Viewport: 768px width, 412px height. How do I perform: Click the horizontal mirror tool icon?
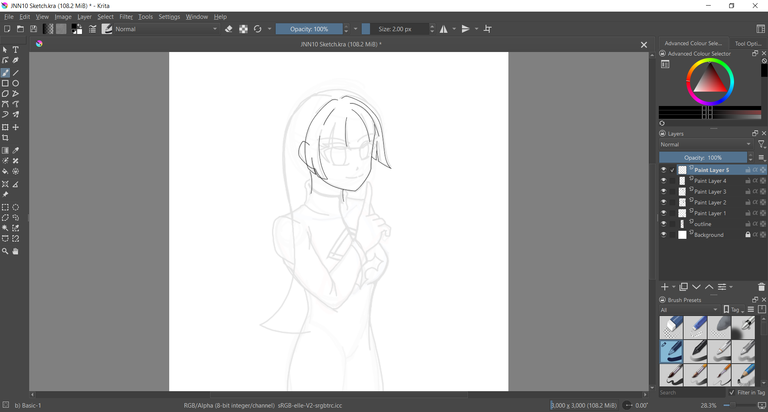(x=444, y=29)
